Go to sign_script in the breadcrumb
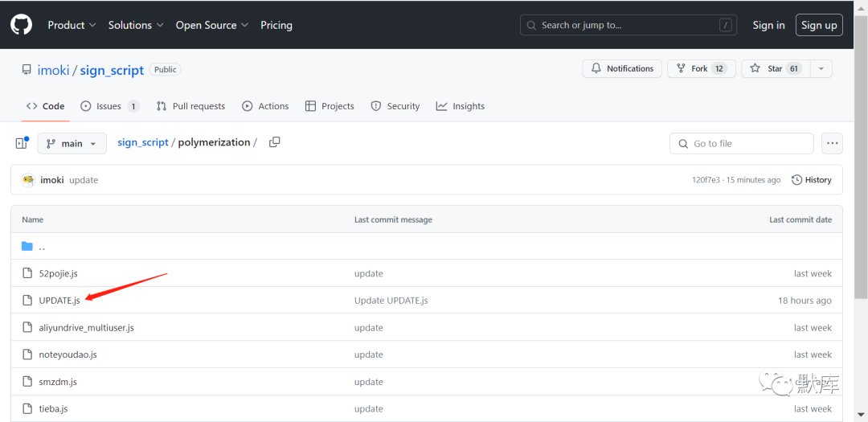 tap(143, 142)
